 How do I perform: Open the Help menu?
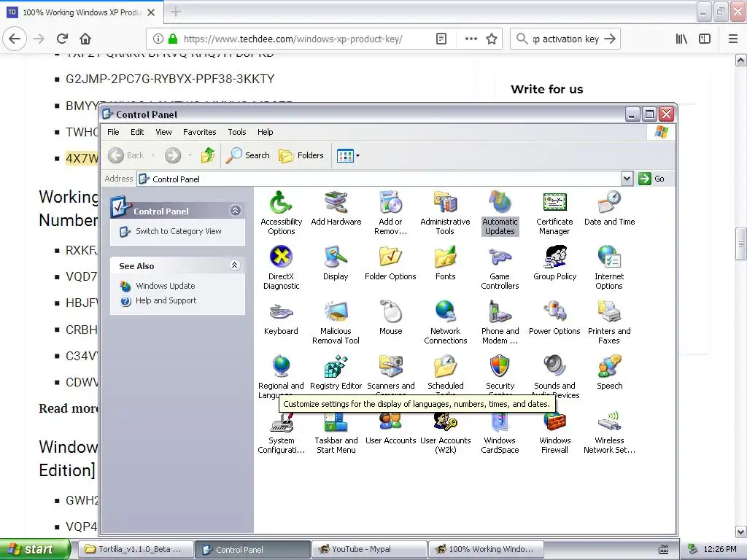266,132
